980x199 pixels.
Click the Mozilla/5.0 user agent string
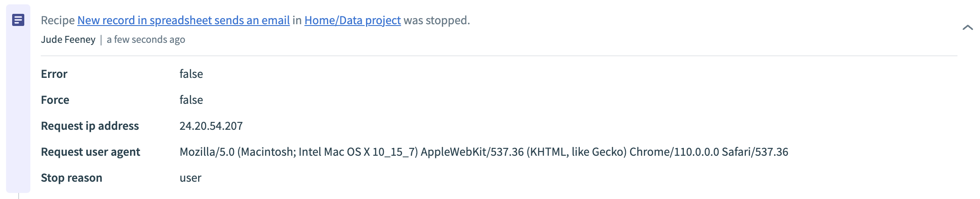[483, 152]
